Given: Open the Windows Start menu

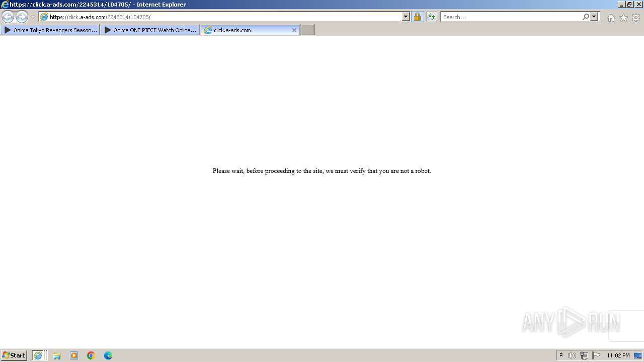Looking at the screenshot, I should [14, 355].
